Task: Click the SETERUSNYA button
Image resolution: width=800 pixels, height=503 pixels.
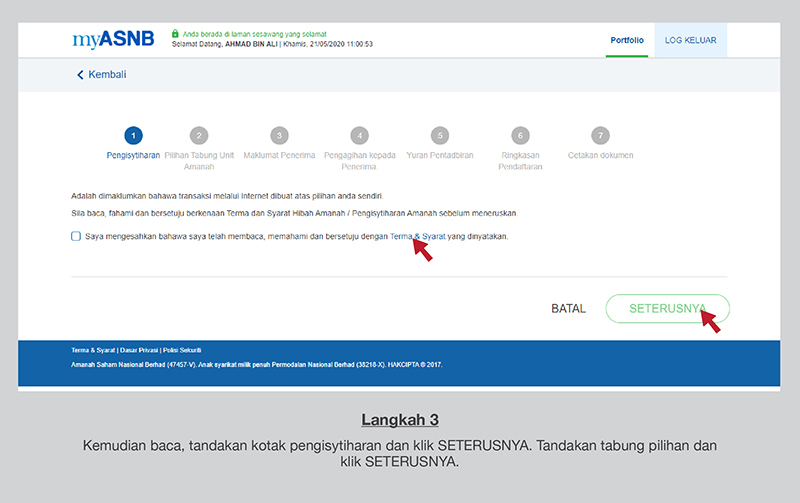Action: [667, 309]
